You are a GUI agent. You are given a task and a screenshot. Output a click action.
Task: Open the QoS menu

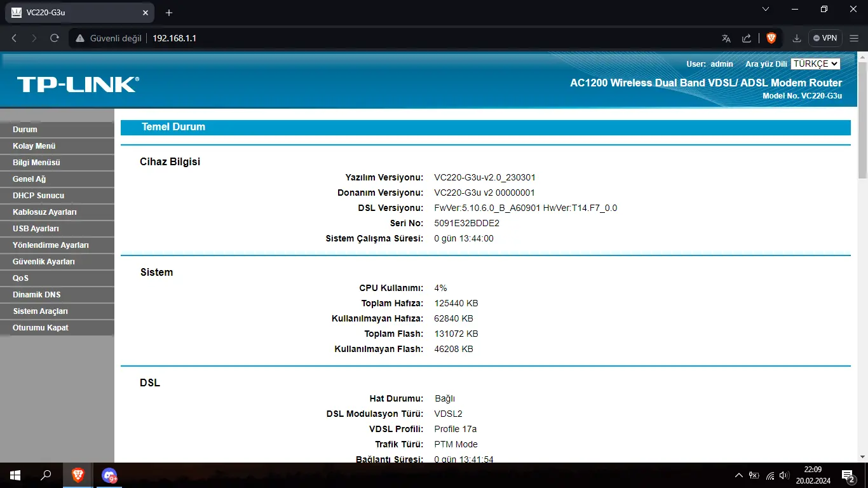[x=57, y=278]
